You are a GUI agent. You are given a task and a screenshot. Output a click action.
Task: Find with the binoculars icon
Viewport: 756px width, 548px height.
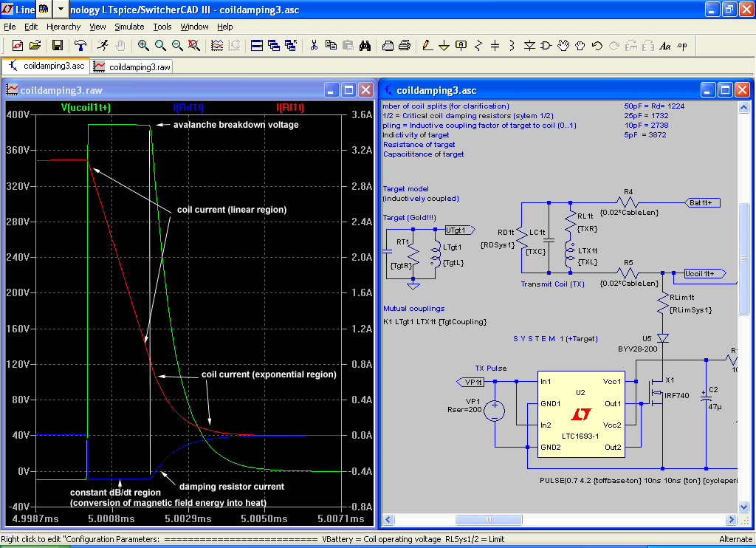pyautogui.click(x=365, y=45)
